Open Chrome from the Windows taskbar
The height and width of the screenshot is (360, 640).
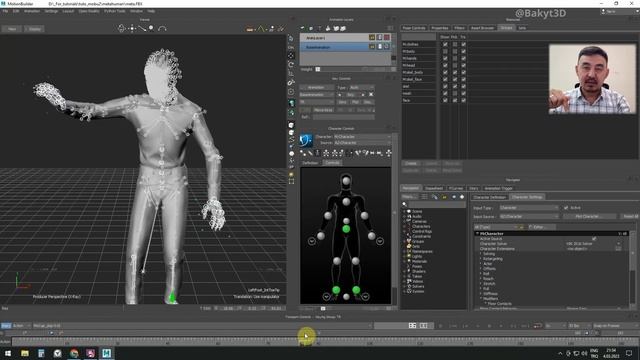coord(74,353)
